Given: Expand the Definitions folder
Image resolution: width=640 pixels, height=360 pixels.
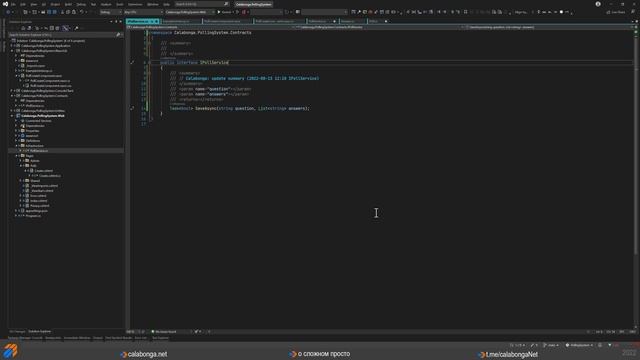Looking at the screenshot, I should 17,141.
